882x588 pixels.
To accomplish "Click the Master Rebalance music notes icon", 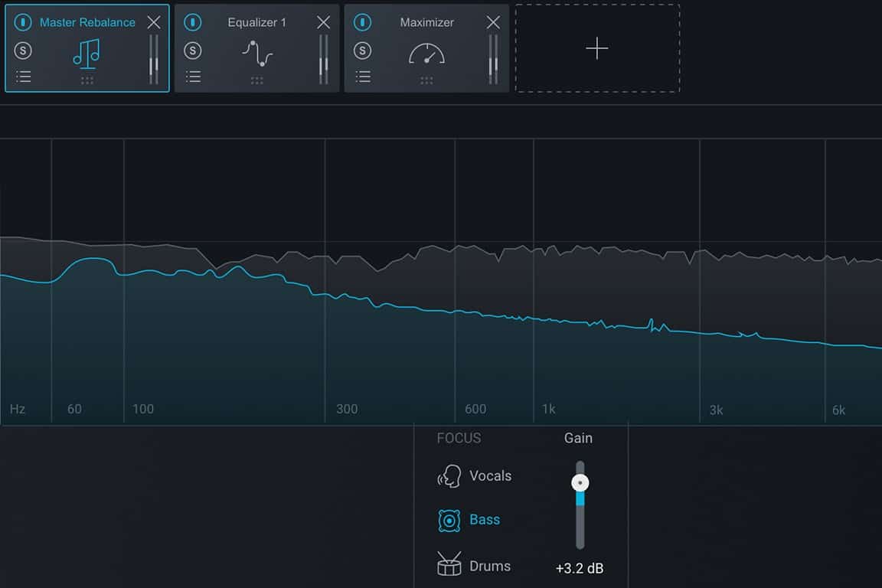I will coord(87,53).
